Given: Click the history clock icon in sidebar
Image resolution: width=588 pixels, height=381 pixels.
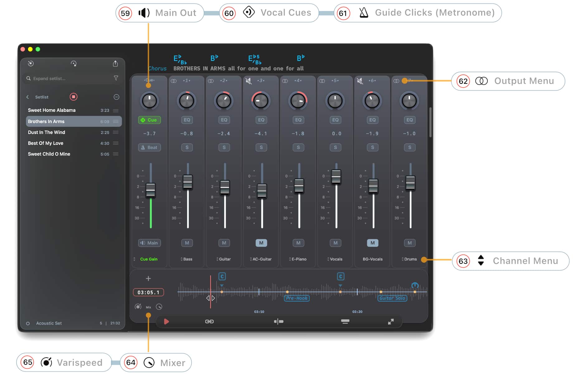Looking at the screenshot, I should (31, 64).
